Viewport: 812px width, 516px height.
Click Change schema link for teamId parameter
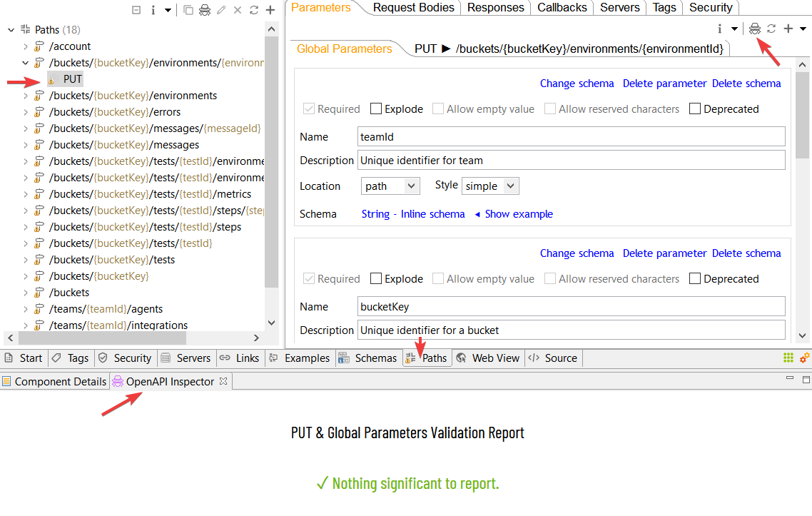coord(577,84)
